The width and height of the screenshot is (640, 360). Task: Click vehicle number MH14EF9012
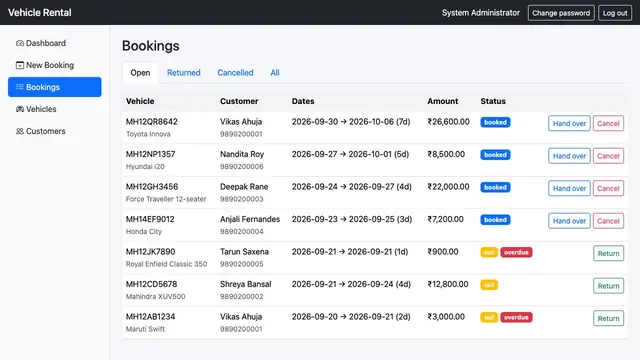coord(150,219)
